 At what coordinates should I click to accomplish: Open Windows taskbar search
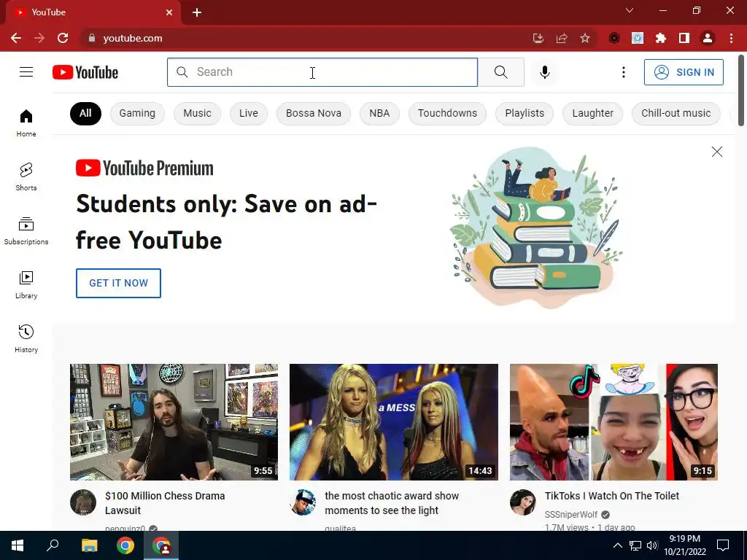coord(53,545)
